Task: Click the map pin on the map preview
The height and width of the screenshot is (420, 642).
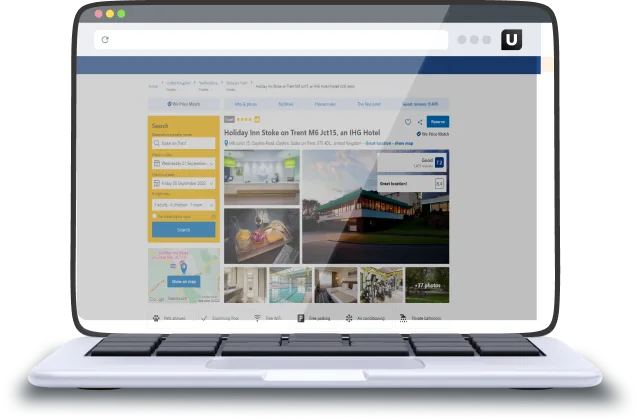Action: pyautogui.click(x=182, y=268)
